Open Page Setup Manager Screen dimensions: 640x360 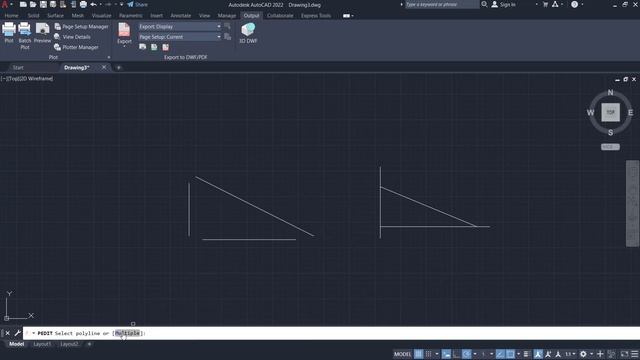[81, 27]
